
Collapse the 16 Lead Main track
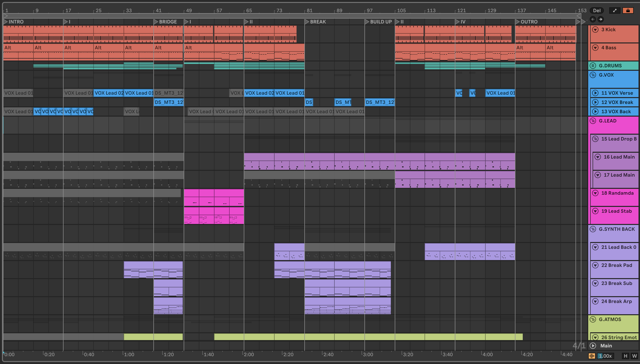598,157
